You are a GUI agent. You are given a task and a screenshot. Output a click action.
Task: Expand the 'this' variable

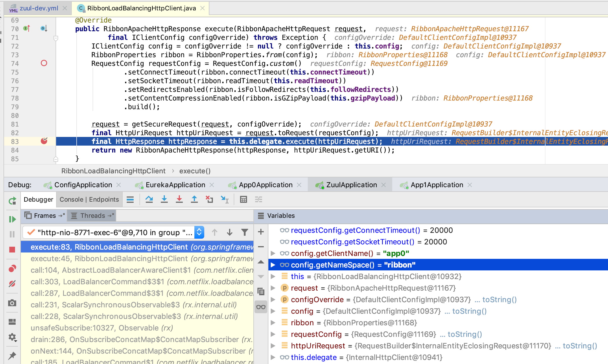tap(273, 276)
